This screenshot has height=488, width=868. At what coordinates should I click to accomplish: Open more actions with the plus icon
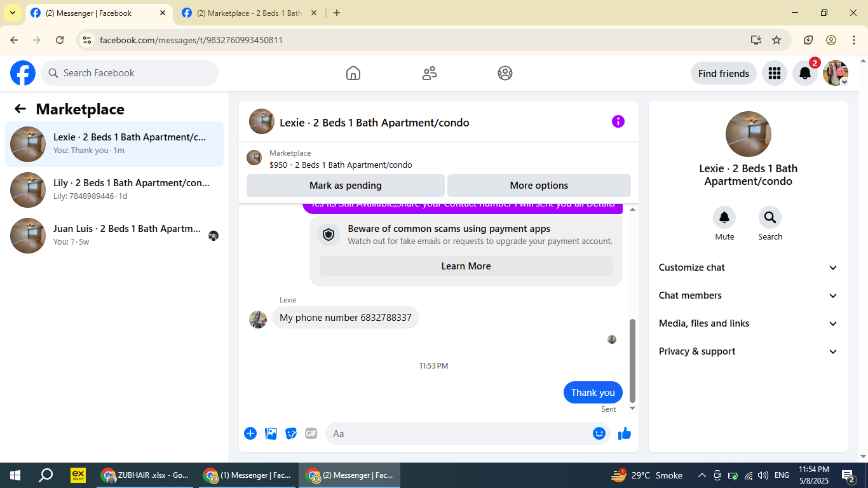click(250, 433)
